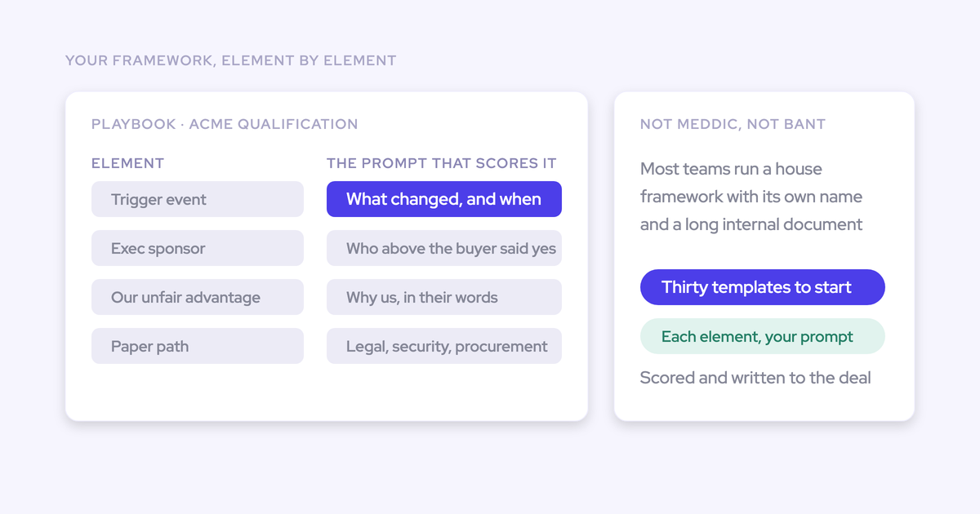The image size is (980, 514).
Task: Choose the Paper path element
Action: coord(198,346)
